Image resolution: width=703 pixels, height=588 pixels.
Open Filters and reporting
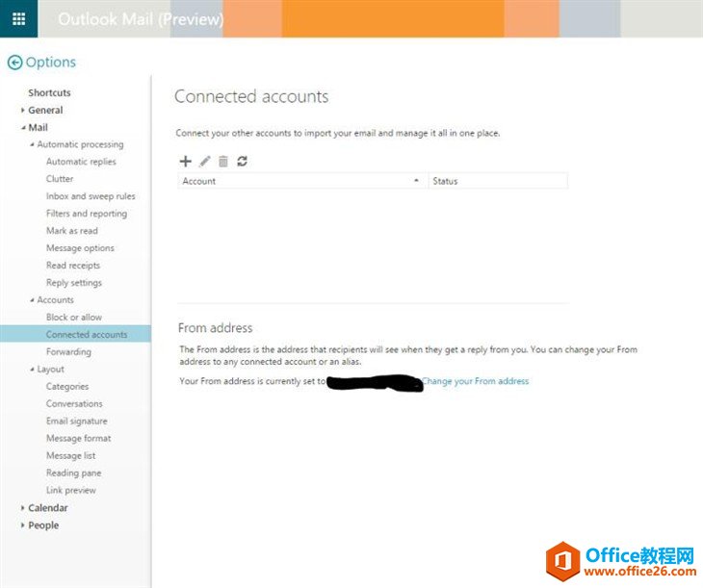pos(87,214)
